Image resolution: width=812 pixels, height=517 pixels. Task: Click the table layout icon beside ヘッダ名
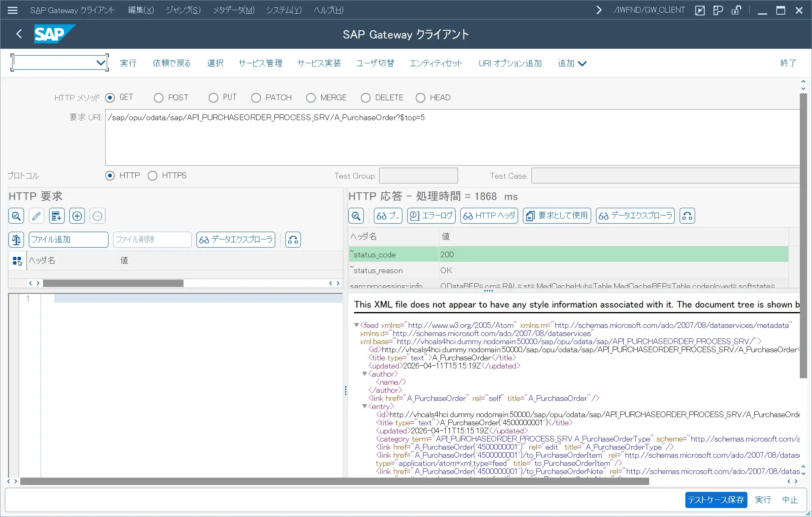point(17,261)
